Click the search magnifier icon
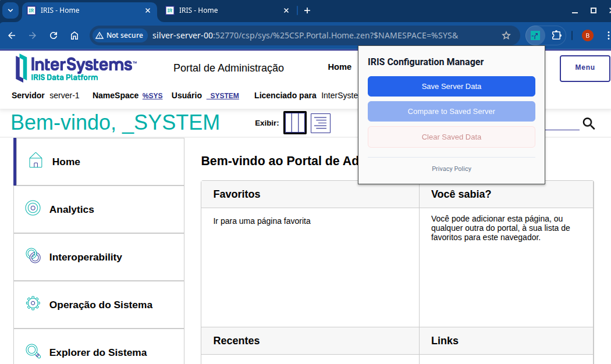Screen dimensions: 611x364 point(589,123)
